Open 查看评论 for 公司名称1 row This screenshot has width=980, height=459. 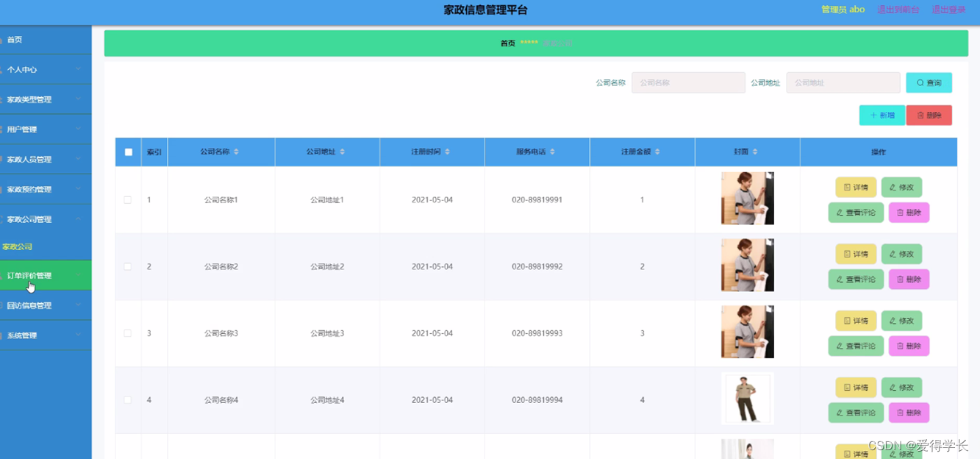click(x=856, y=213)
